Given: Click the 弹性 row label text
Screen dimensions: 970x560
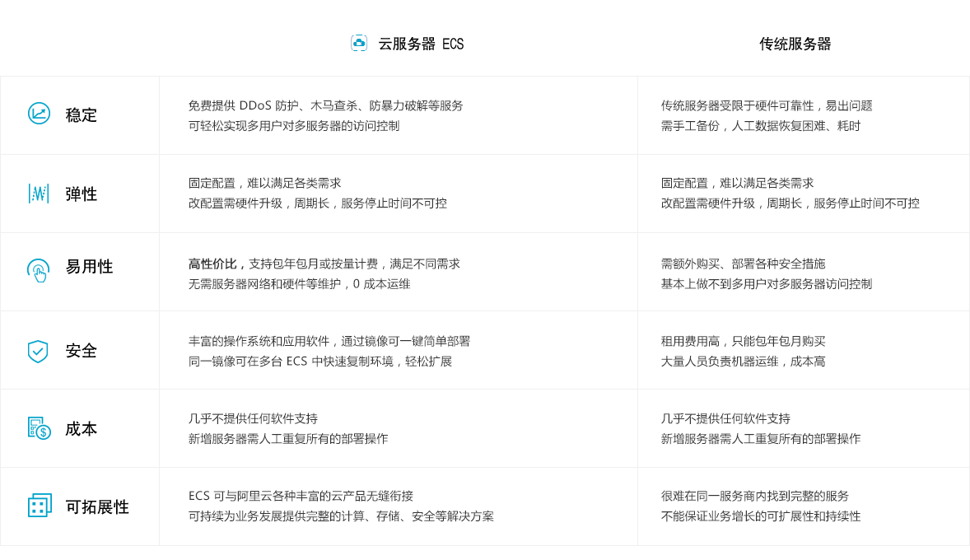Looking at the screenshot, I should pos(82,194).
